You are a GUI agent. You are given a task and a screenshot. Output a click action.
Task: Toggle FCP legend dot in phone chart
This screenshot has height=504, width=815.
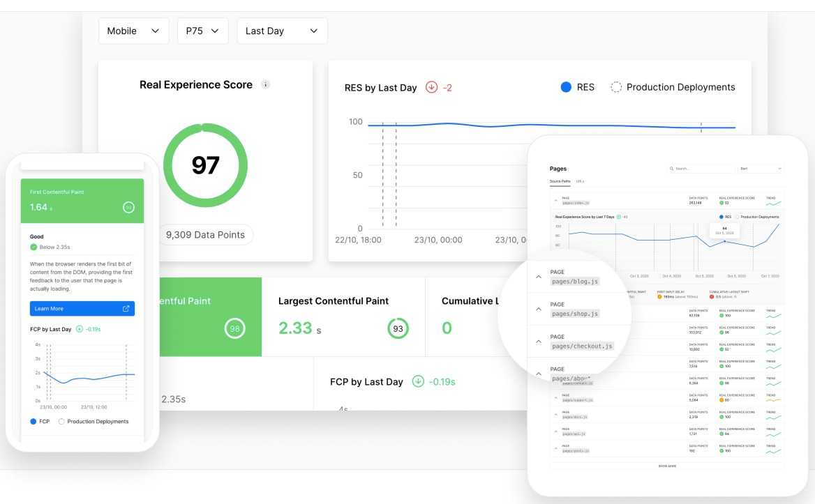point(33,422)
